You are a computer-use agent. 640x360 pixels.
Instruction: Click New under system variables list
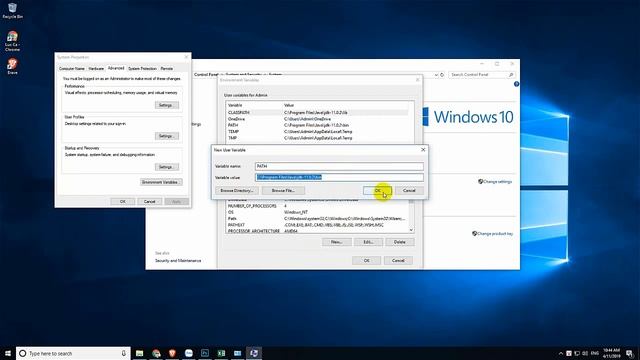point(337,242)
